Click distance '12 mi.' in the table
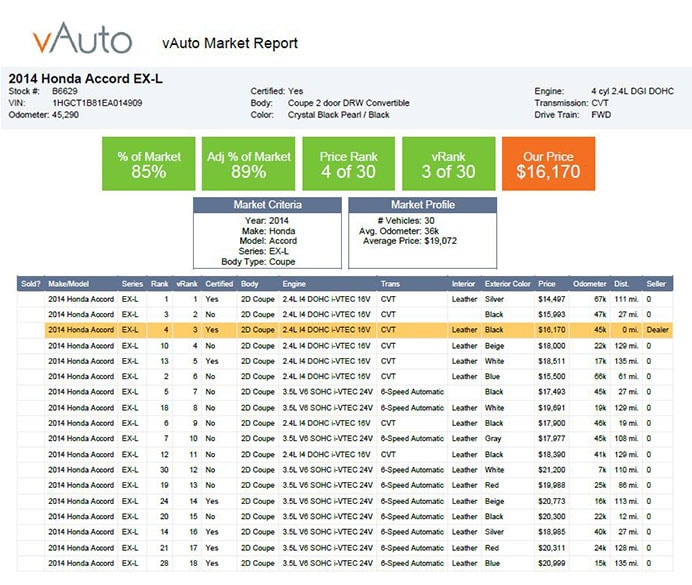Screen dimensions: 692x585 (628, 517)
